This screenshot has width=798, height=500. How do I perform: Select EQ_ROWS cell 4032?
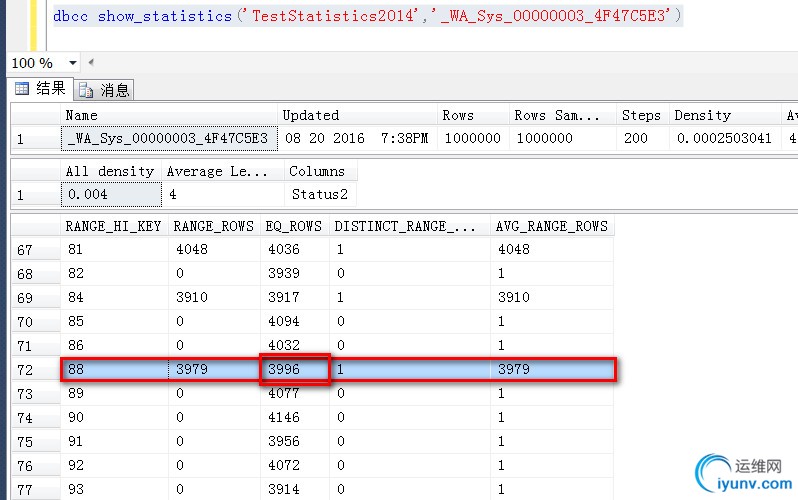295,345
